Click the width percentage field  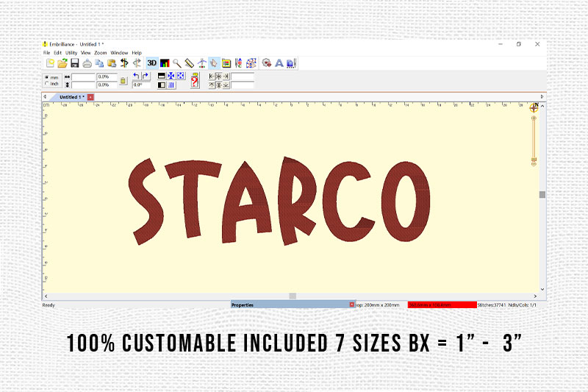pyautogui.click(x=107, y=77)
